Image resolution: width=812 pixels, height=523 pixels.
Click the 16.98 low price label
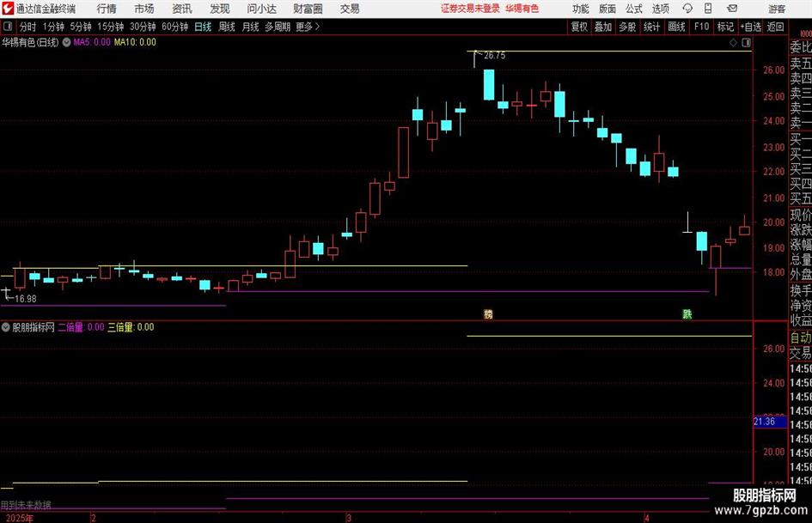(x=26, y=299)
